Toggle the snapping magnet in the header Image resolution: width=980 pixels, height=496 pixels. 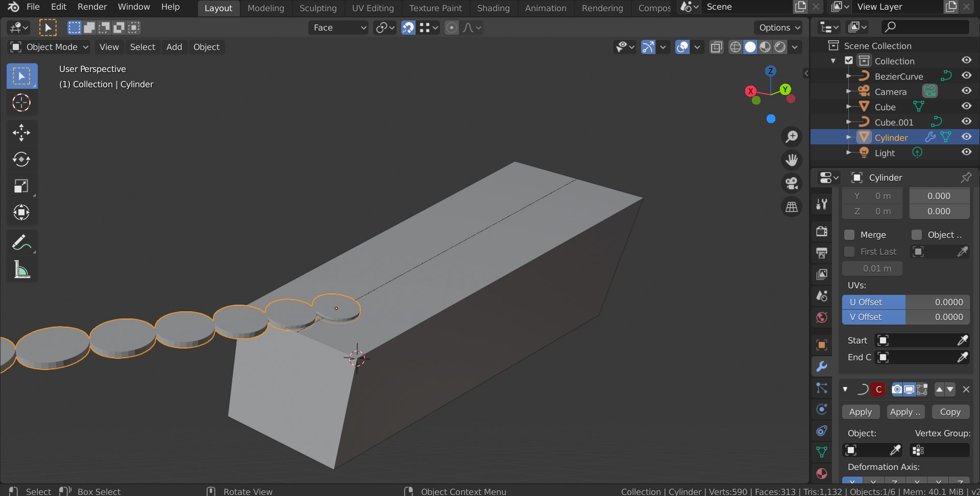pos(408,28)
